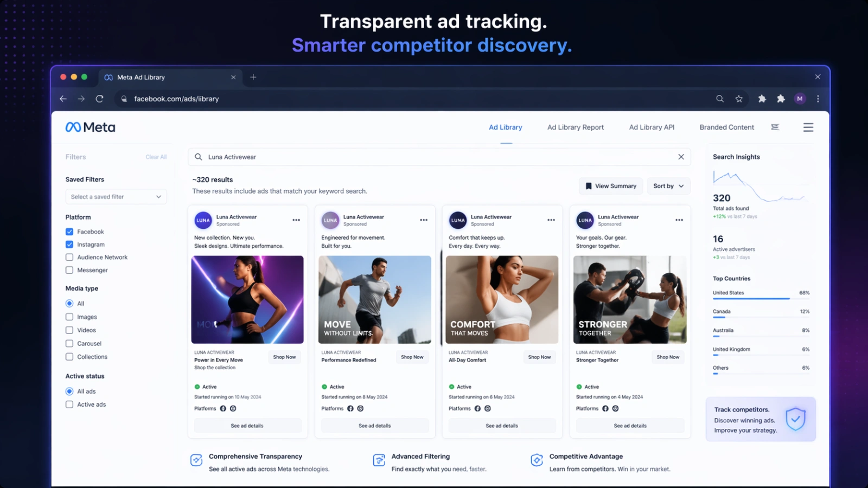This screenshot has height=488, width=868.
Task: Click the Meta logo
Action: 90,127
